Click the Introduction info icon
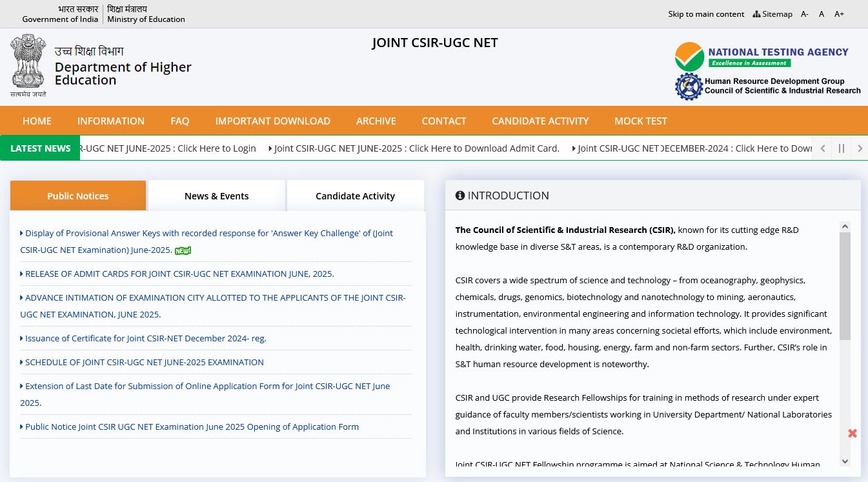 460,196
